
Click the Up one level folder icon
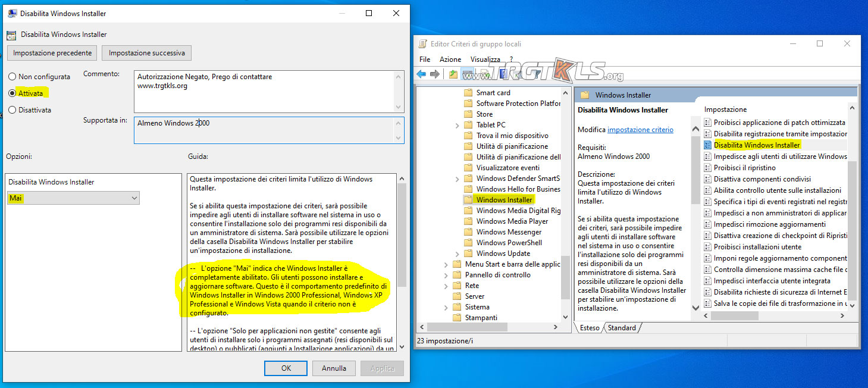[x=453, y=74]
